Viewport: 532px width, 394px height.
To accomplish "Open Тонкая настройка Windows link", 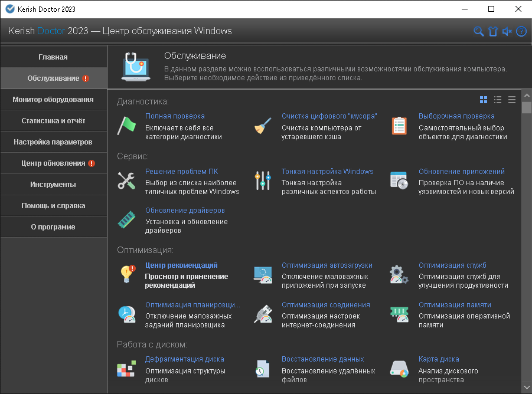I will pyautogui.click(x=328, y=172).
